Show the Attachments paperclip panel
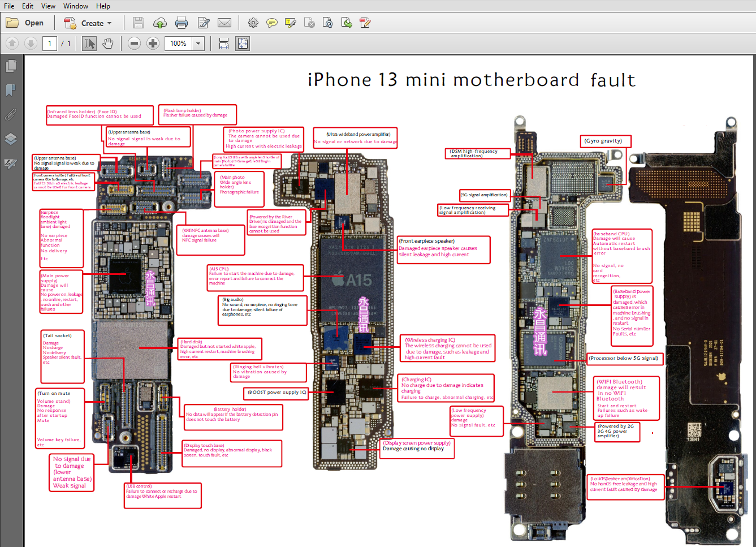Viewport: 756px width, 547px height. [11, 115]
